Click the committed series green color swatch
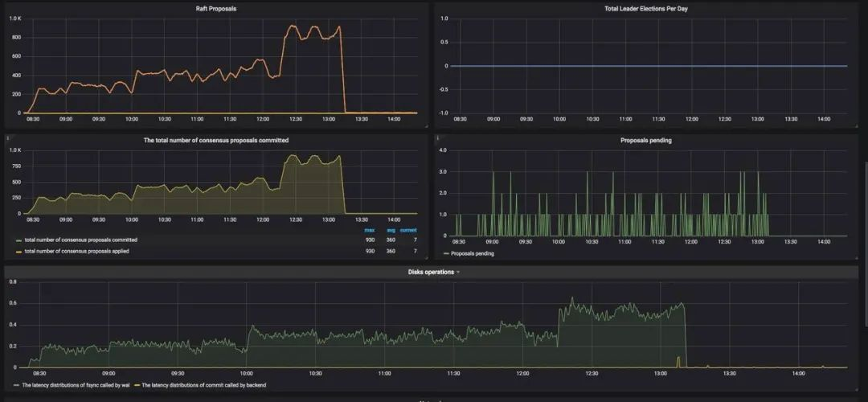The height and width of the screenshot is (402, 868). click(18, 240)
